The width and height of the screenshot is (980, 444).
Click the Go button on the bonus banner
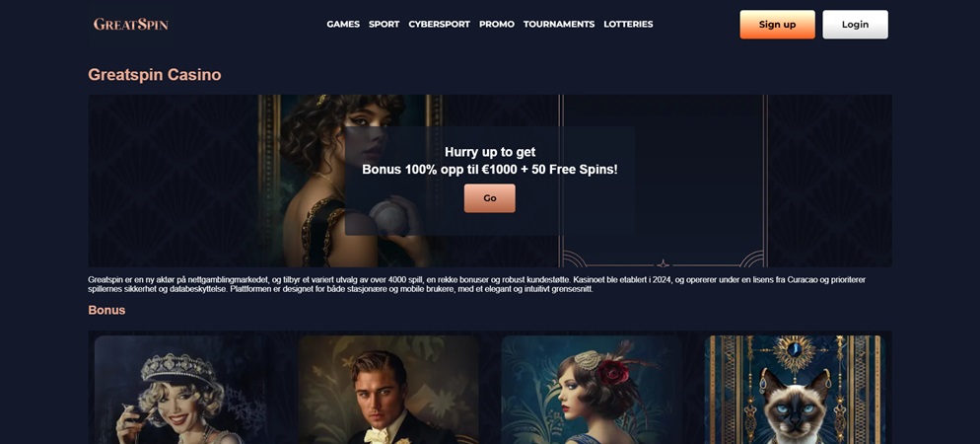[x=489, y=198]
